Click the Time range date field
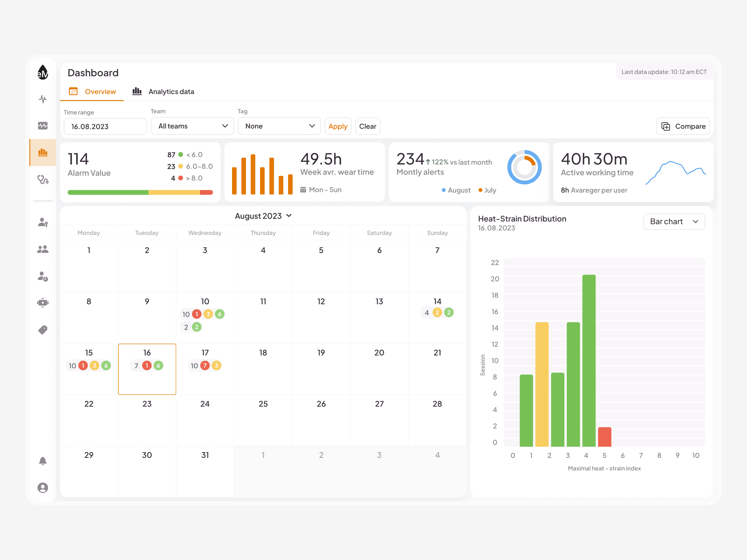747x560 pixels. pyautogui.click(x=105, y=126)
